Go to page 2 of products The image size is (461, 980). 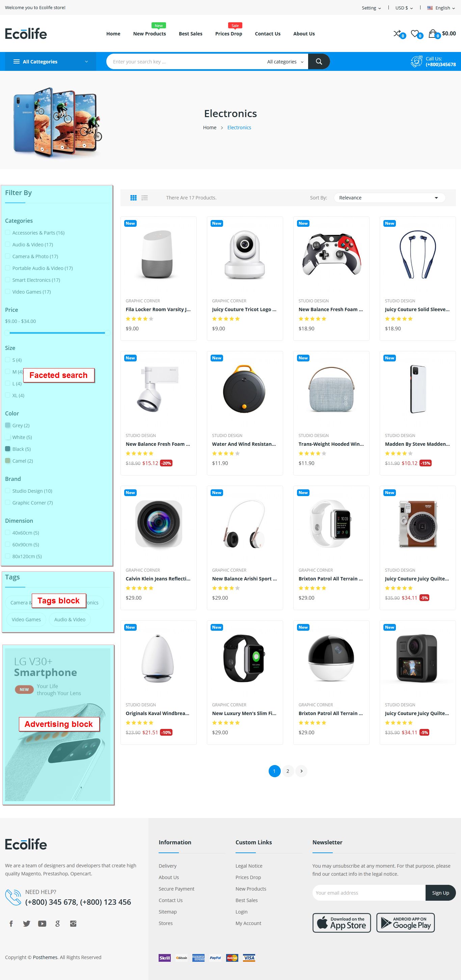288,771
